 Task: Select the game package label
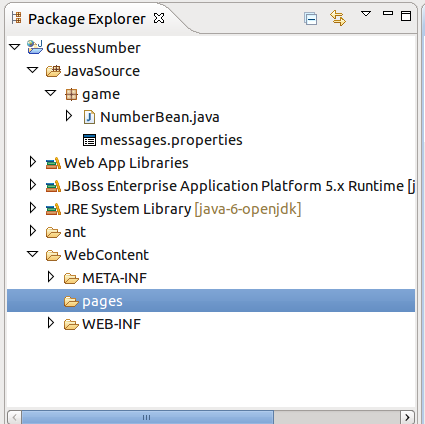coord(101,94)
